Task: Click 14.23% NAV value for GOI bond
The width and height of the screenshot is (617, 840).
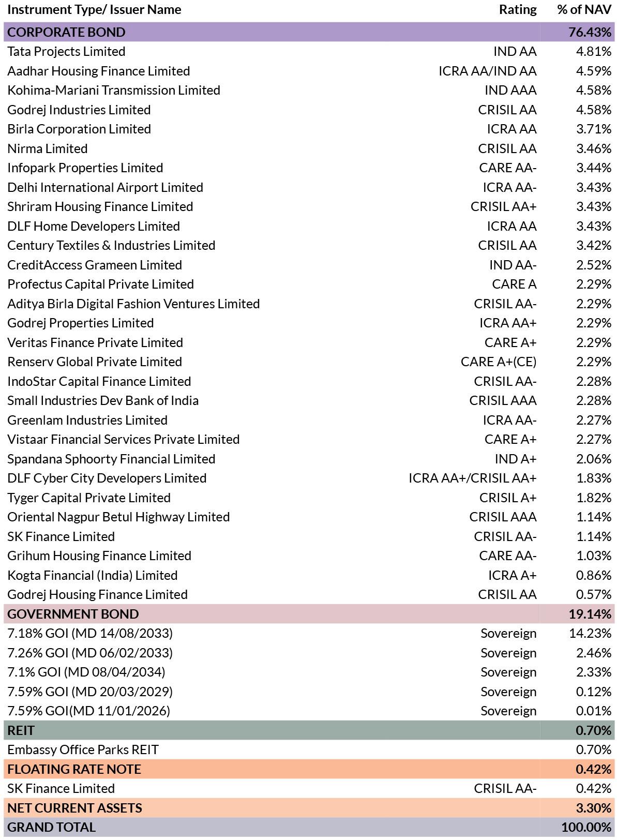Action: [590, 634]
